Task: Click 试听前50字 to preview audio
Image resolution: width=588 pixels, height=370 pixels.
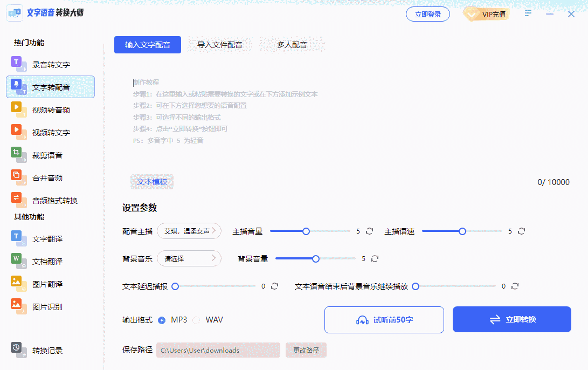Action: coord(384,319)
